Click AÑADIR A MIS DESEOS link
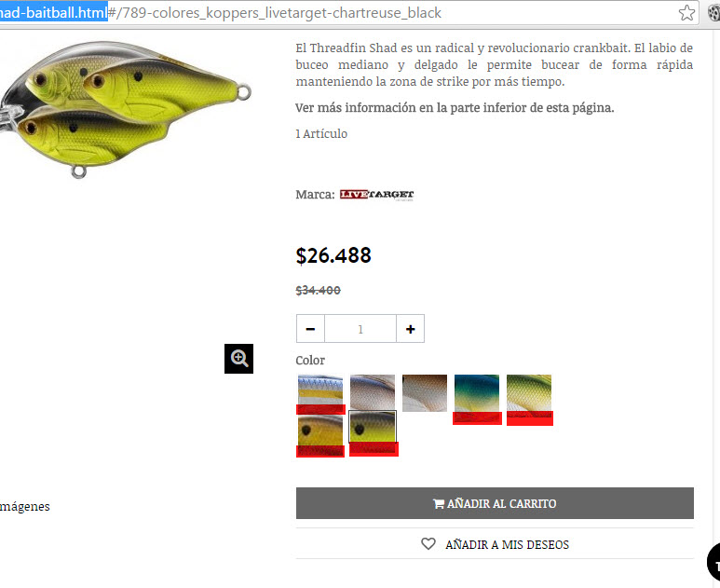The image size is (720, 588). (507, 544)
